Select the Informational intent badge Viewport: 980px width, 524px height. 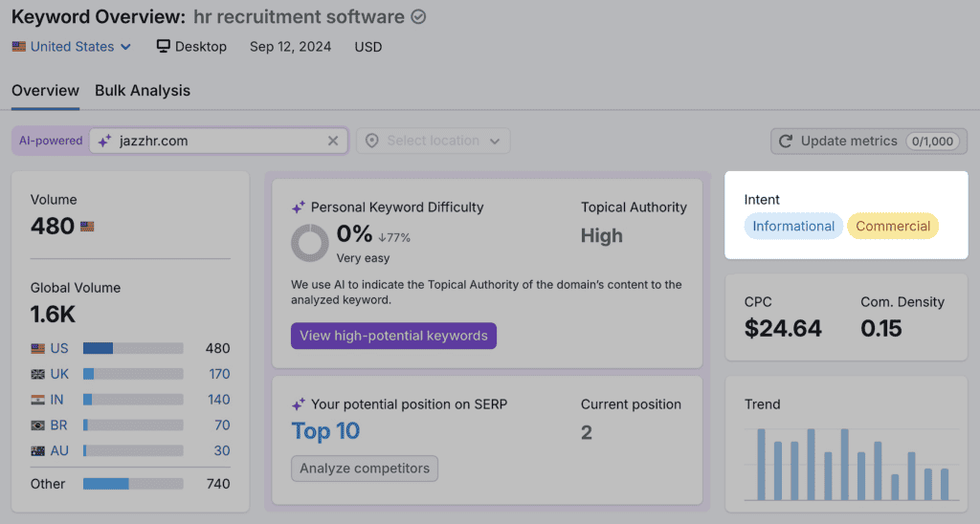point(793,227)
